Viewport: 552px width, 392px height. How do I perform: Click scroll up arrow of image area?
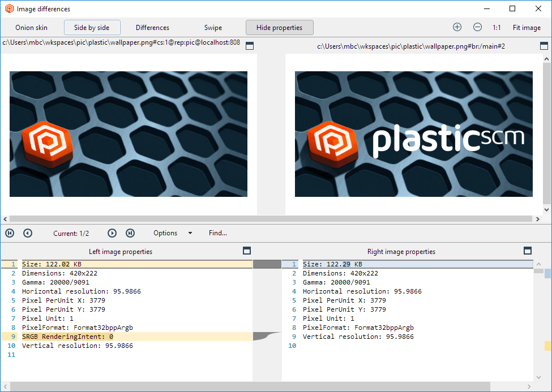click(546, 59)
